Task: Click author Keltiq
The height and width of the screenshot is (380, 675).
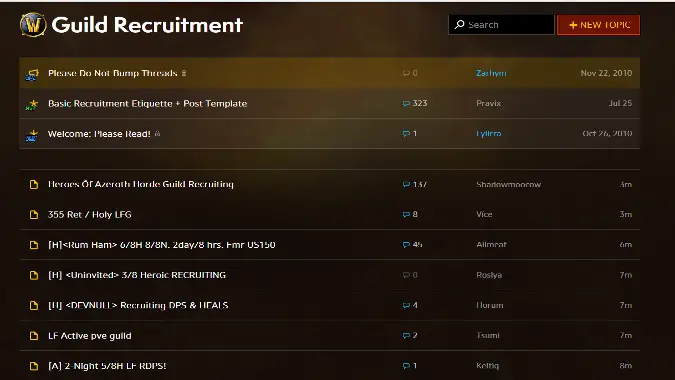Action: tap(487, 366)
